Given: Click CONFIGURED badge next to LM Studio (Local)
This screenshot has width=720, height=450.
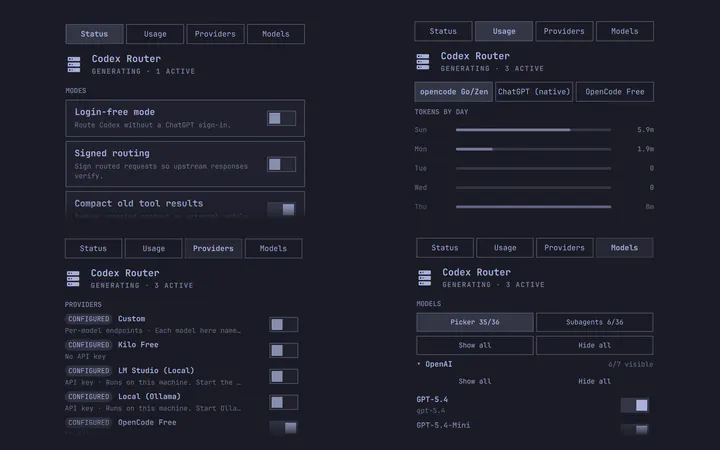Looking at the screenshot, I should (89, 371).
